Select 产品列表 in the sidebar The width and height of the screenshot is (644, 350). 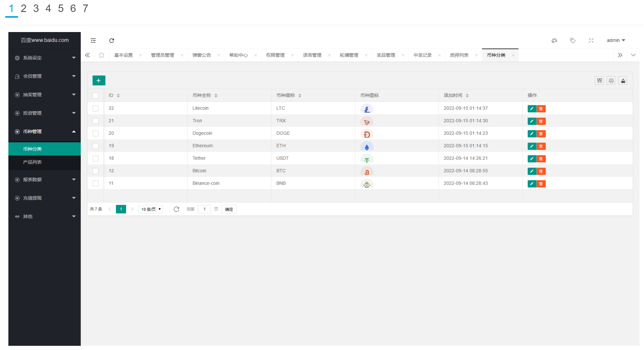coord(32,162)
